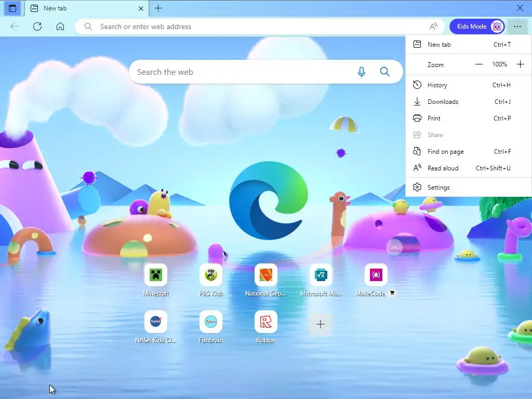Select Find on page menu item

469,151
